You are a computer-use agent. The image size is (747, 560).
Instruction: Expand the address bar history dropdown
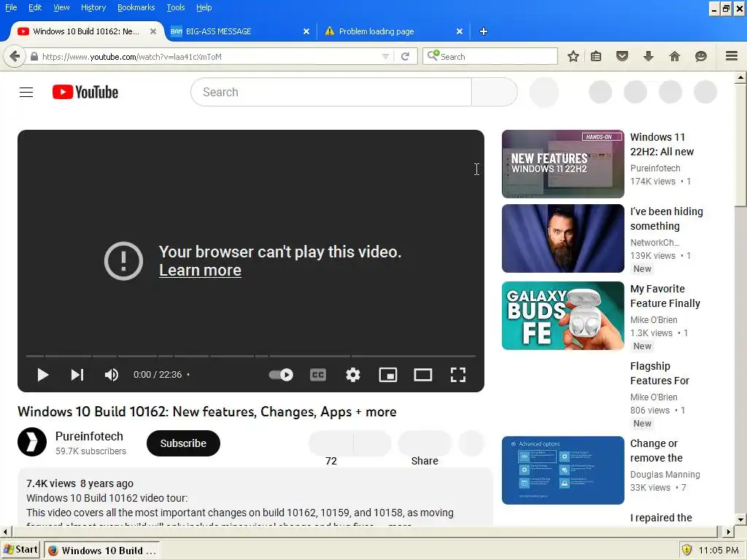point(385,57)
